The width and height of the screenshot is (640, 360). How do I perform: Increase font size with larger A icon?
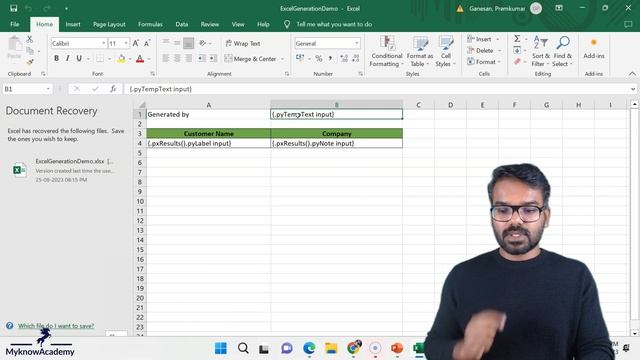136,43
